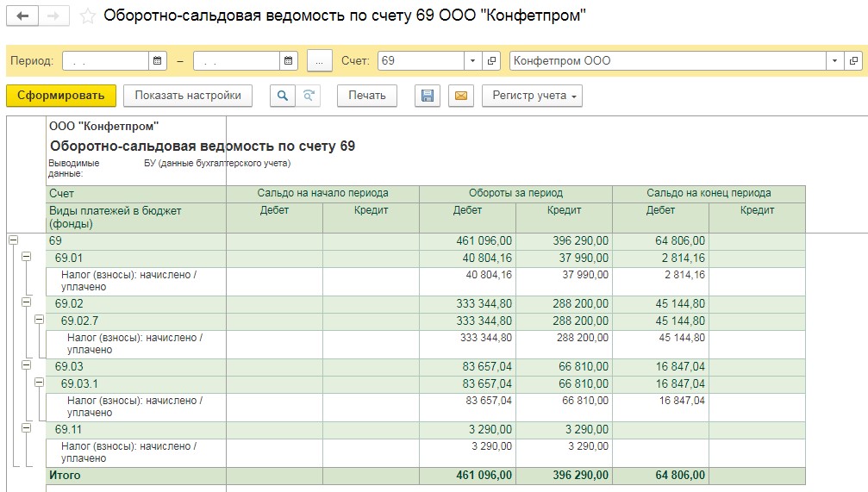
Task: Click the magnifier search icon
Action: [x=282, y=96]
